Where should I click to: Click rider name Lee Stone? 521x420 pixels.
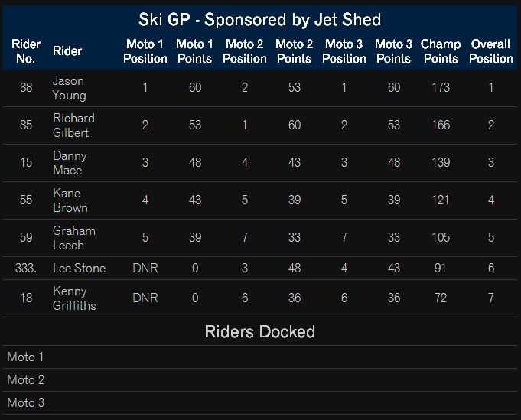79,269
